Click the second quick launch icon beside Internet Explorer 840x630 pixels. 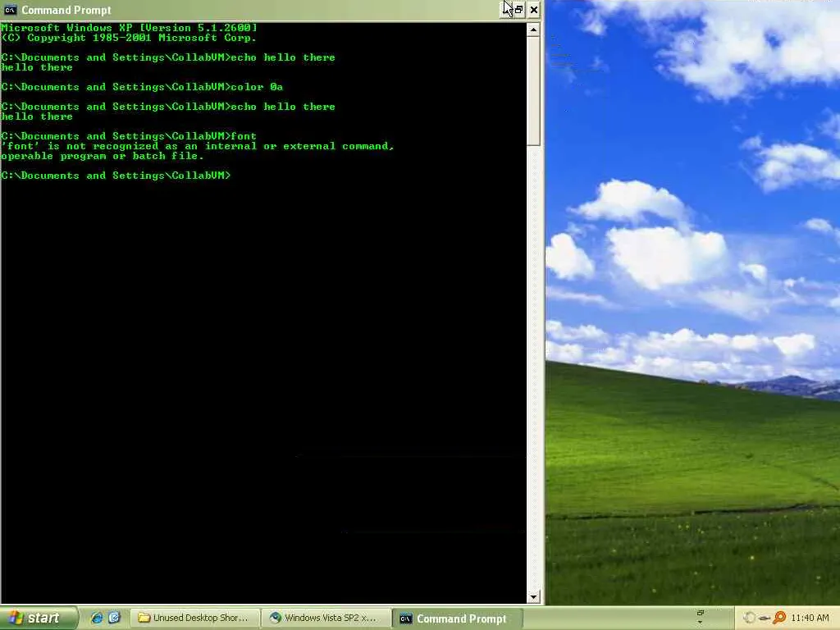[114, 618]
